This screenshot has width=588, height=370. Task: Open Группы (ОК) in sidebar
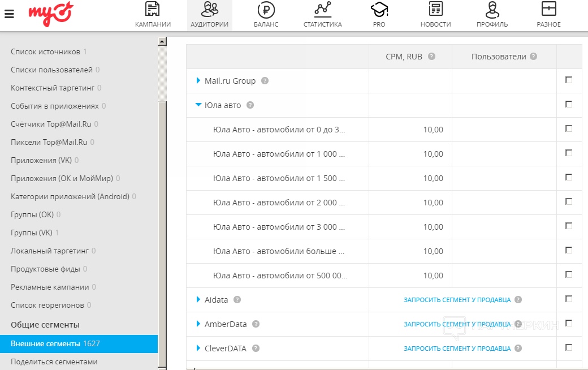(32, 214)
